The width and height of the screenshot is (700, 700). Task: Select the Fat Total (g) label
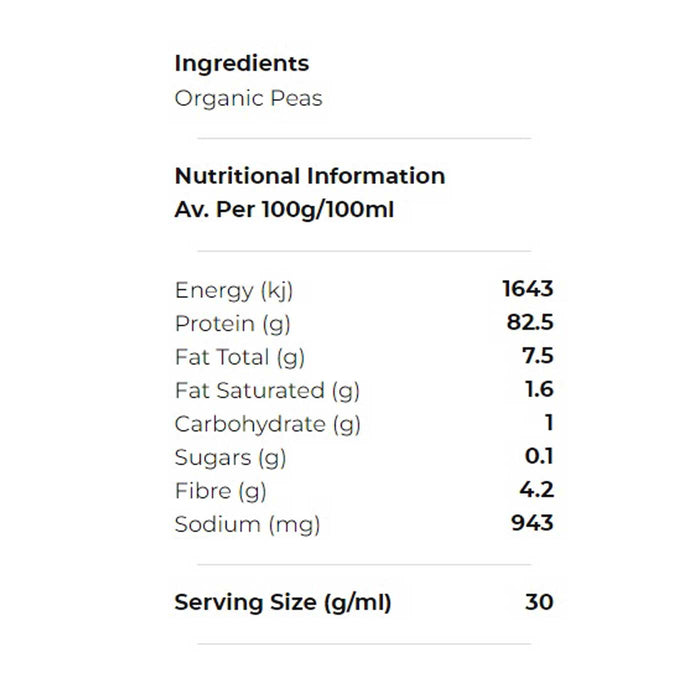point(239,357)
